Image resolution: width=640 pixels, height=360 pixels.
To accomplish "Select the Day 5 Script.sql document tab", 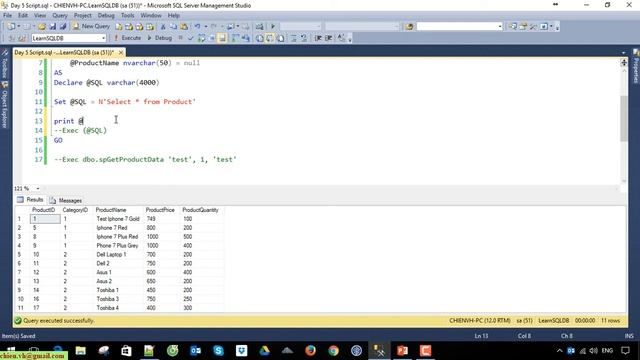I will [x=64, y=53].
